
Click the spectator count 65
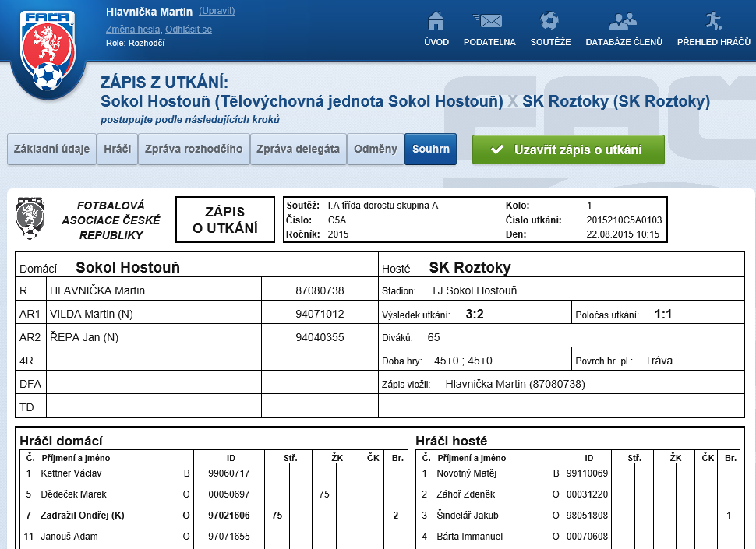tap(433, 337)
